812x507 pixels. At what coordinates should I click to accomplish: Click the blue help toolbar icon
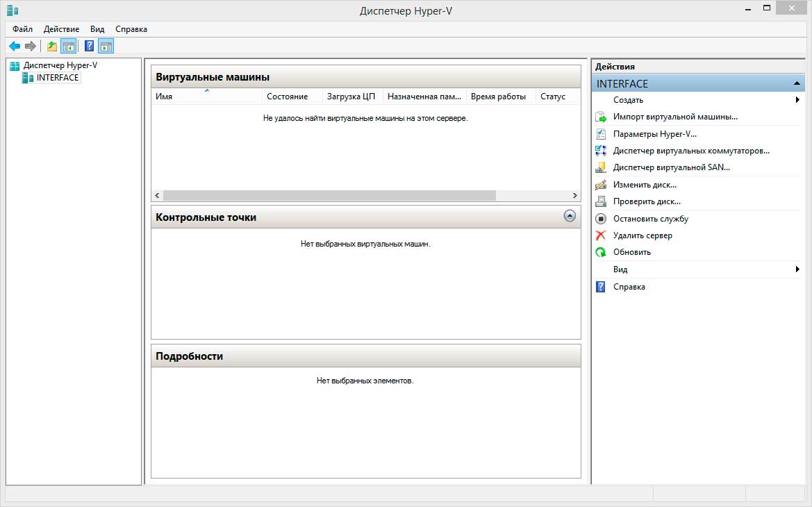(89, 47)
